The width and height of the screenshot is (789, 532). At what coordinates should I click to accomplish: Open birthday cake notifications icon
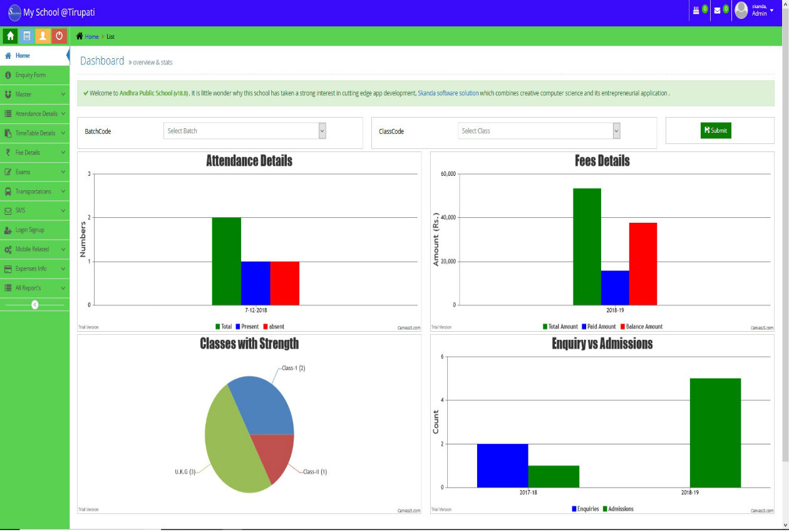point(696,10)
